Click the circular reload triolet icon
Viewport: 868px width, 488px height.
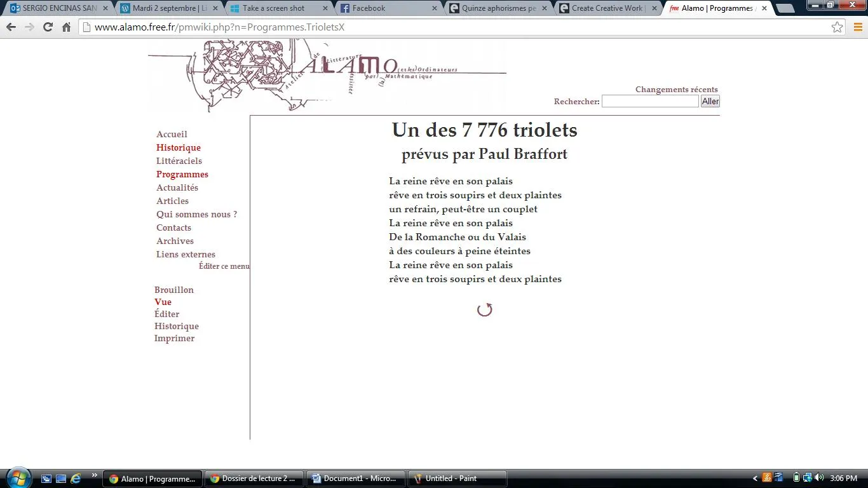pyautogui.click(x=485, y=309)
